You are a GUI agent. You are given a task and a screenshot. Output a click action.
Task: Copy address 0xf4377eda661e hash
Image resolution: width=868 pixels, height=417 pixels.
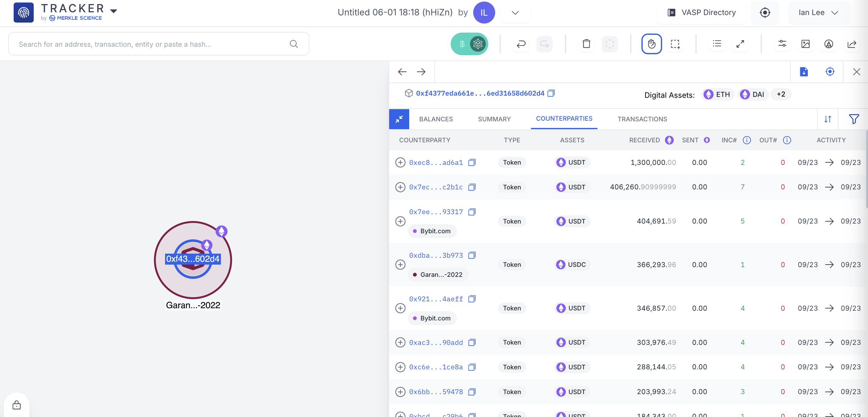coord(551,93)
